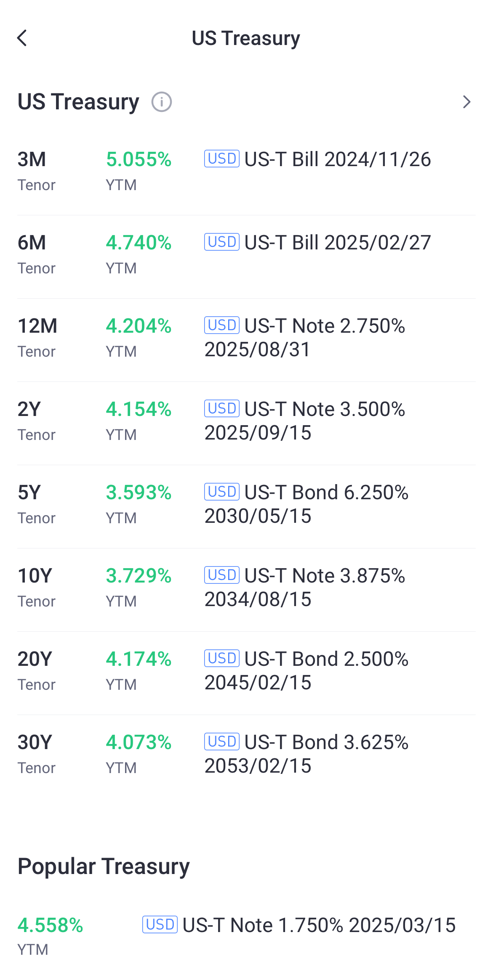
Task: Tap the US Treasury section heading
Action: (x=78, y=102)
